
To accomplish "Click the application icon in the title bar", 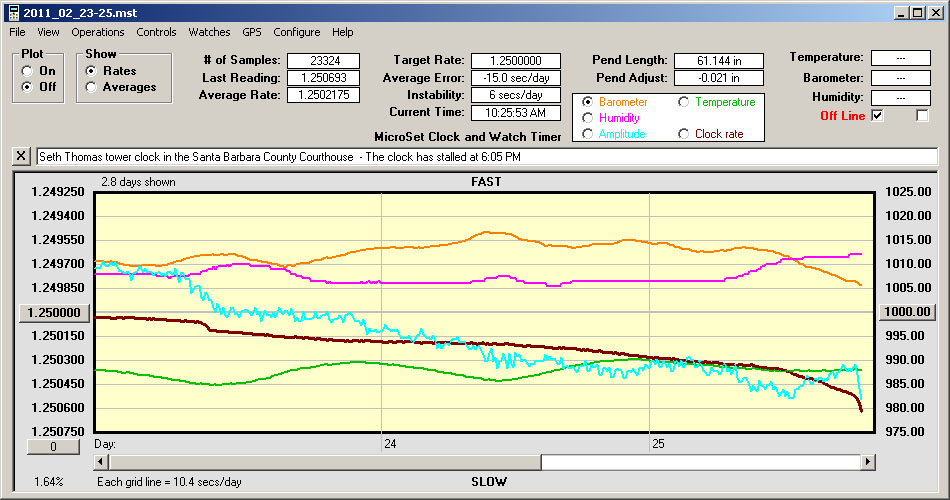I will click(13, 12).
